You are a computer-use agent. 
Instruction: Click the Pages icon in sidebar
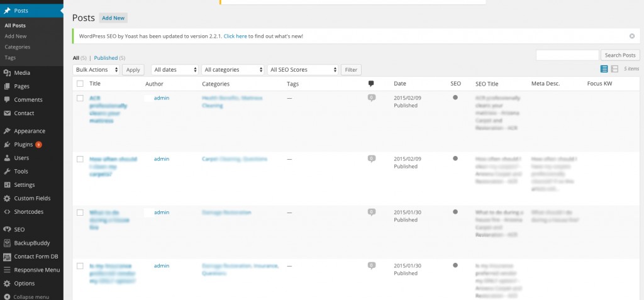point(7,86)
